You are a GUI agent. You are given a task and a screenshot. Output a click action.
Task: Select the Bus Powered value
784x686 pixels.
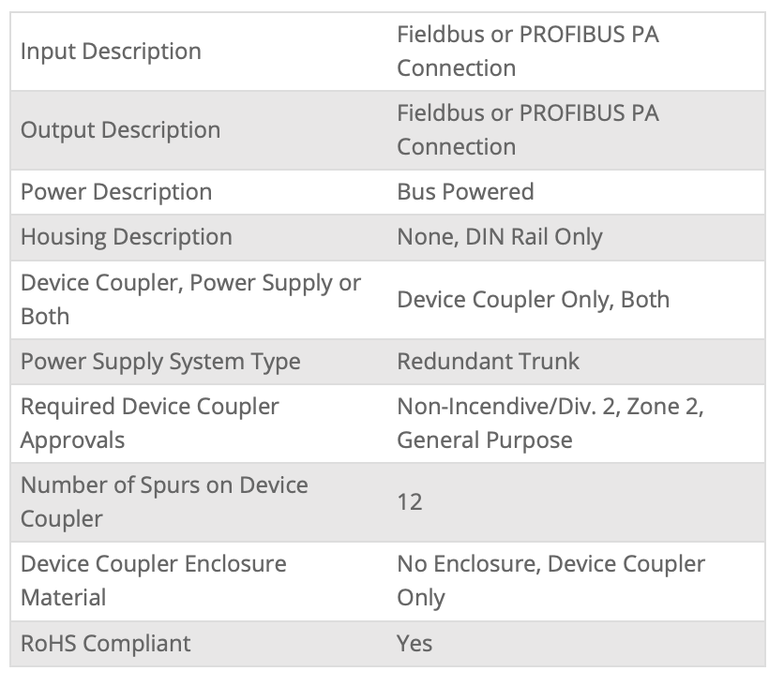pos(465,192)
